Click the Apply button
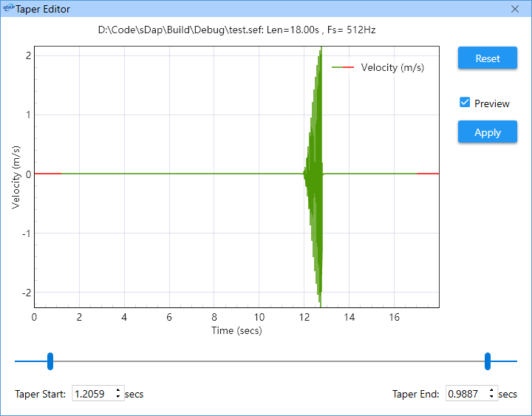 (488, 132)
